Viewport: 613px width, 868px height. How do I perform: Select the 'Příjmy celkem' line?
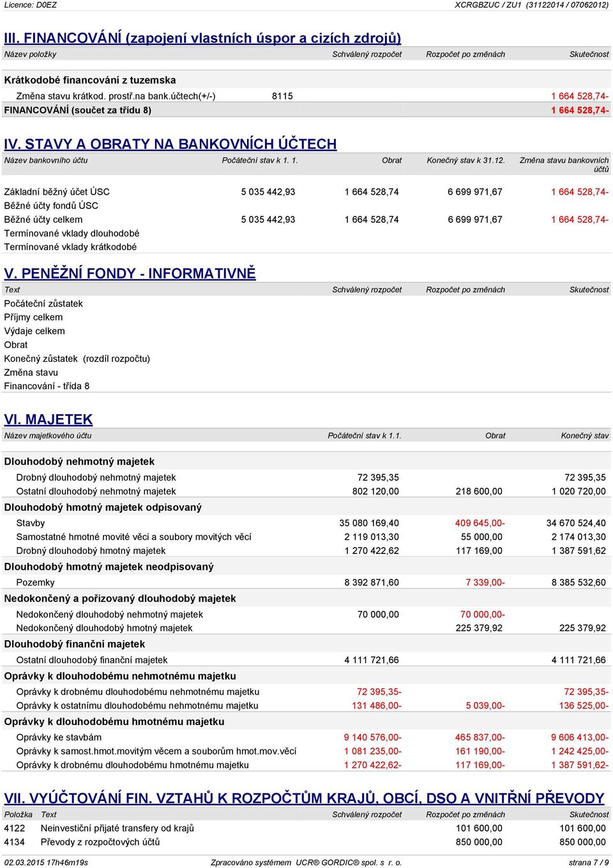tap(33, 317)
